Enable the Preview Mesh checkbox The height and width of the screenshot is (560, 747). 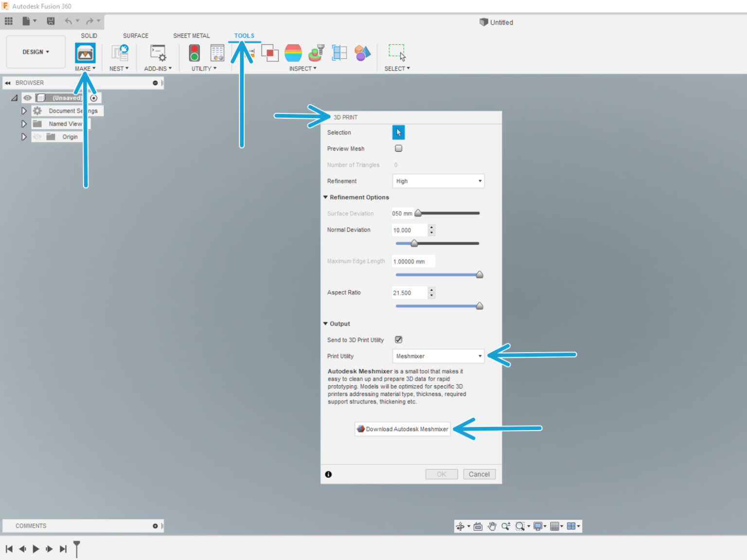(398, 148)
